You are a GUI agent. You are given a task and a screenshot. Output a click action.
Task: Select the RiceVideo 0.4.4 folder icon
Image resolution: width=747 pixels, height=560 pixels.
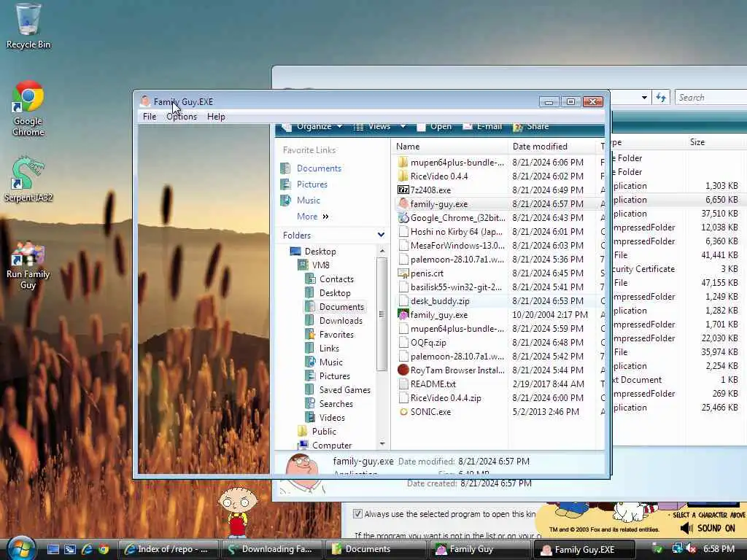point(403,176)
